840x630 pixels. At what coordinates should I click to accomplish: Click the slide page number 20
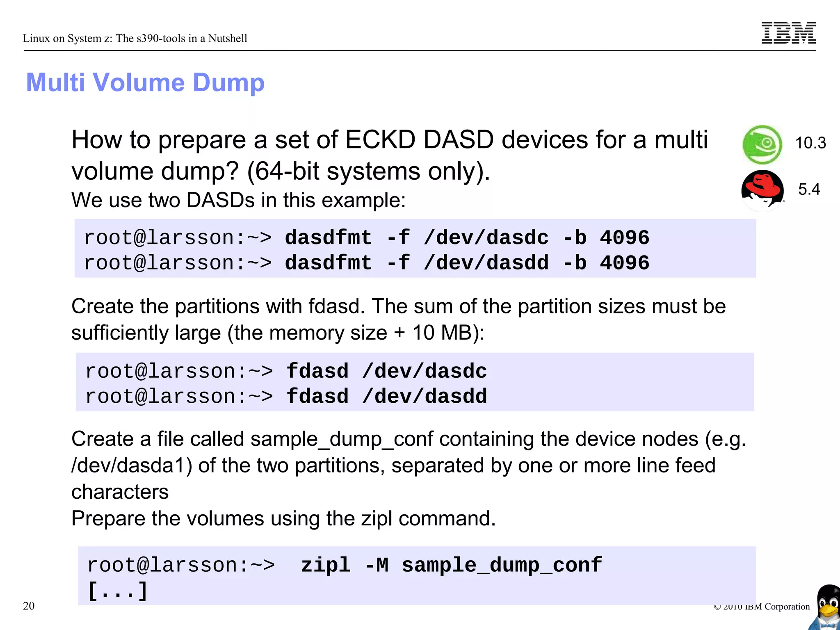29,606
